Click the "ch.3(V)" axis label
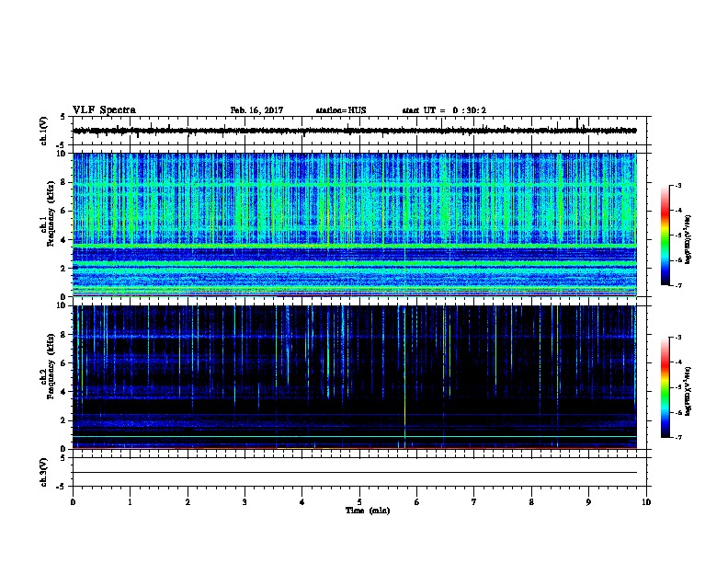Image resolution: width=728 pixels, height=563 pixels. tap(44, 472)
